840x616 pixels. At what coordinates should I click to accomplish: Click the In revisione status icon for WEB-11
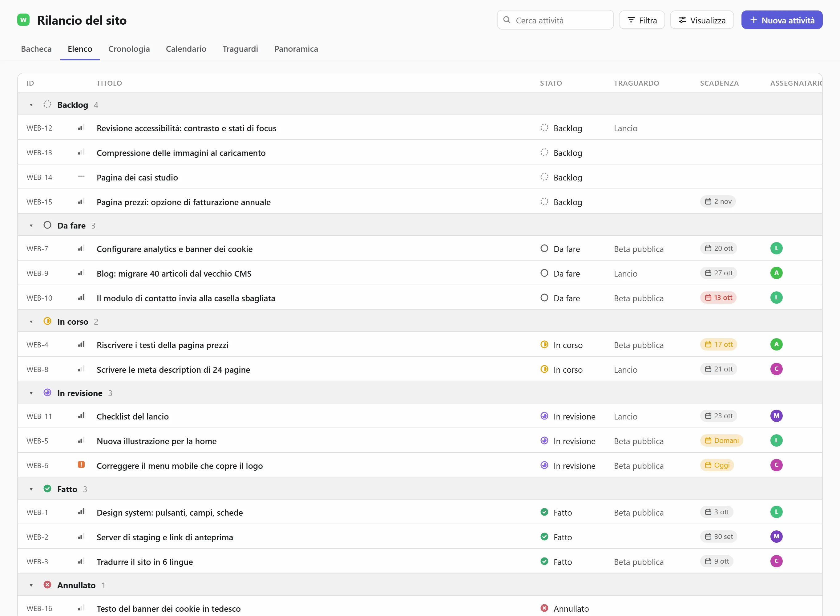pyautogui.click(x=544, y=416)
